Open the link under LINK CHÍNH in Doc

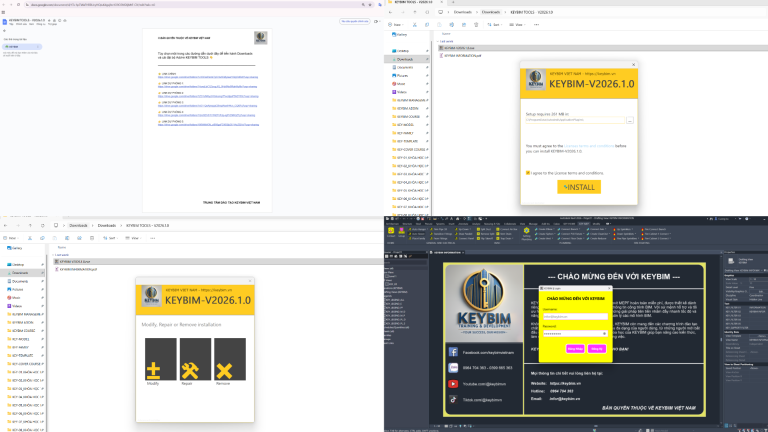tap(208, 77)
